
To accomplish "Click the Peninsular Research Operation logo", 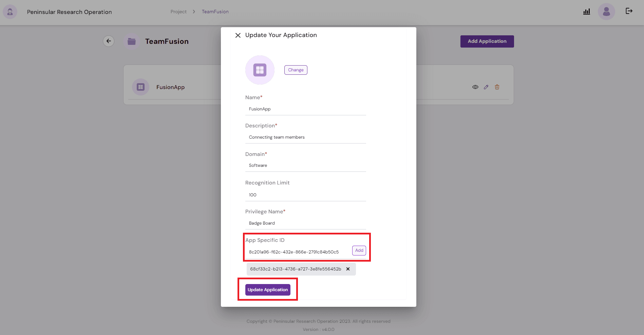I will (10, 12).
